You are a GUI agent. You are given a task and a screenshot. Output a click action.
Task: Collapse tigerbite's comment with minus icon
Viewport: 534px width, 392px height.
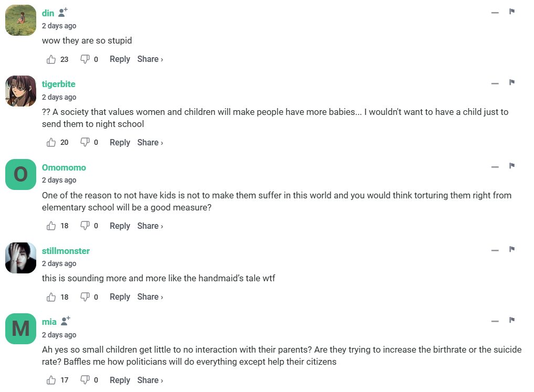tap(495, 83)
